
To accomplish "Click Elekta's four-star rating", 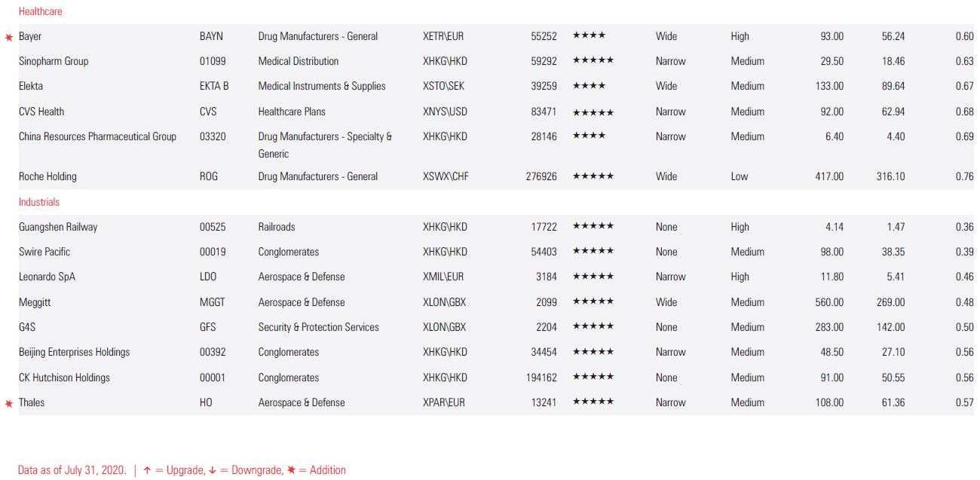I will 589,86.
